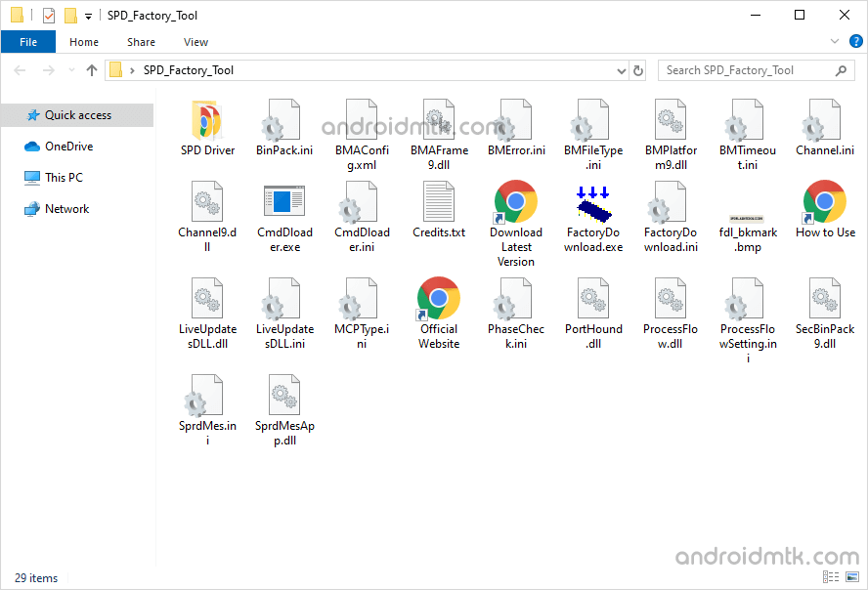Viewport: 868px width, 590px height.
Task: Select the How to Use shortcut
Action: pyautogui.click(x=825, y=210)
